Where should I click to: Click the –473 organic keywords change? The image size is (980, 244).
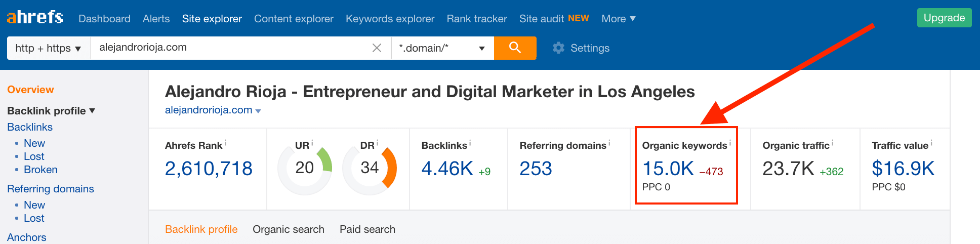pos(711,172)
